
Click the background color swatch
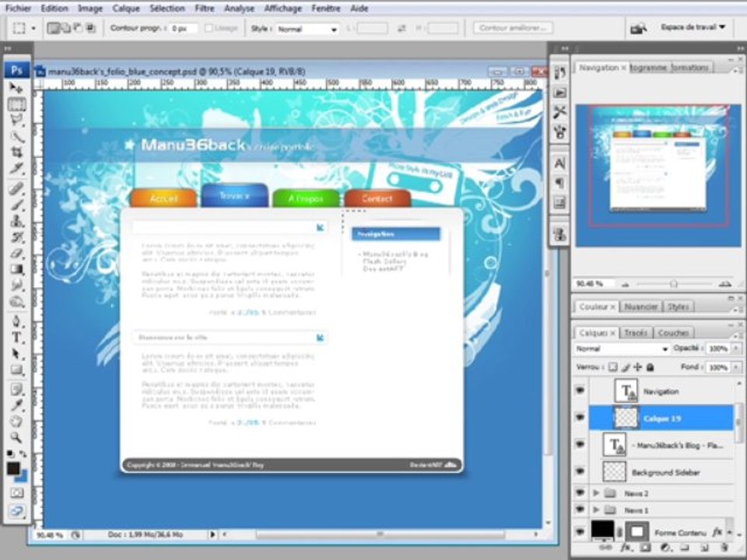(x=23, y=477)
